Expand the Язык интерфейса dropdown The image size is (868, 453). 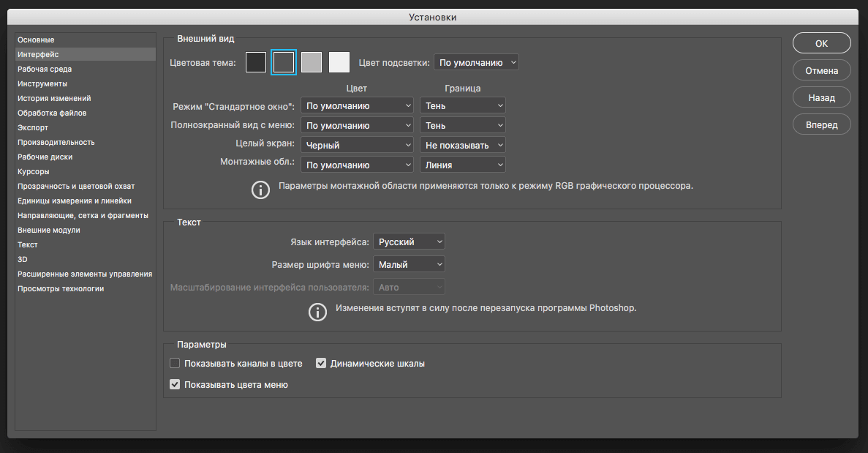pyautogui.click(x=409, y=242)
